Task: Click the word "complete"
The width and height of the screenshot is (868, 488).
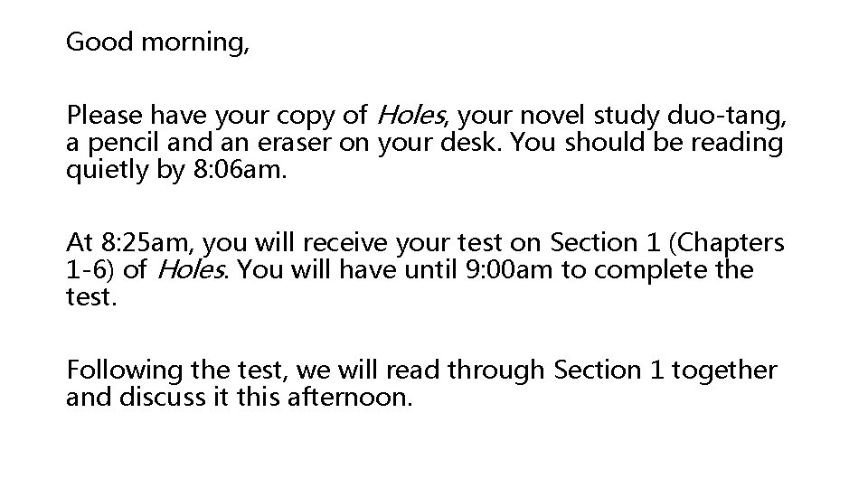Action: [x=656, y=269]
